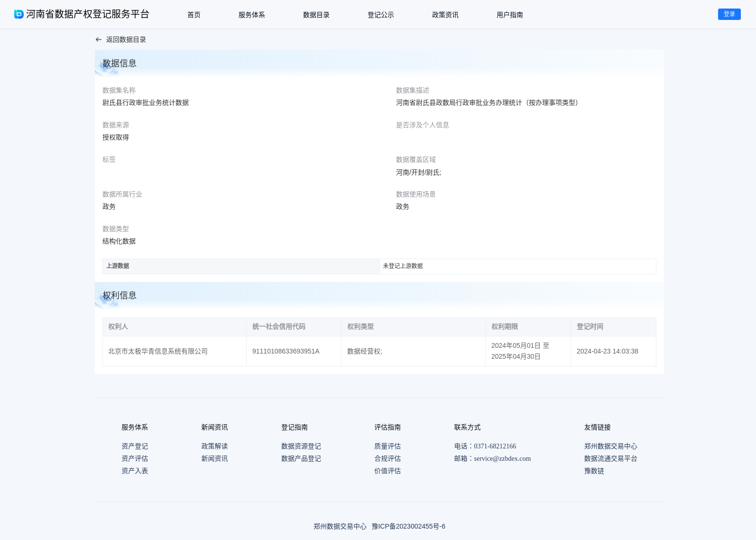Click email service@zzbdex.com
Image resolution: width=756 pixels, height=540 pixels.
[502, 458]
